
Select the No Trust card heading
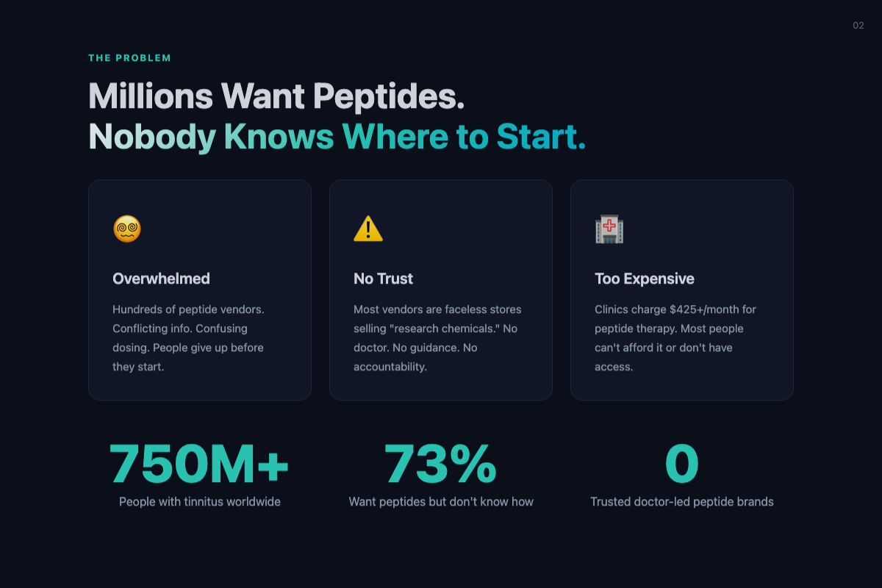(x=383, y=279)
